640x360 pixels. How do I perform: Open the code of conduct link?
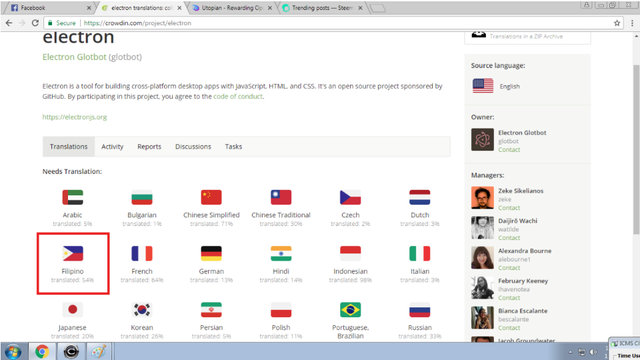(238, 96)
